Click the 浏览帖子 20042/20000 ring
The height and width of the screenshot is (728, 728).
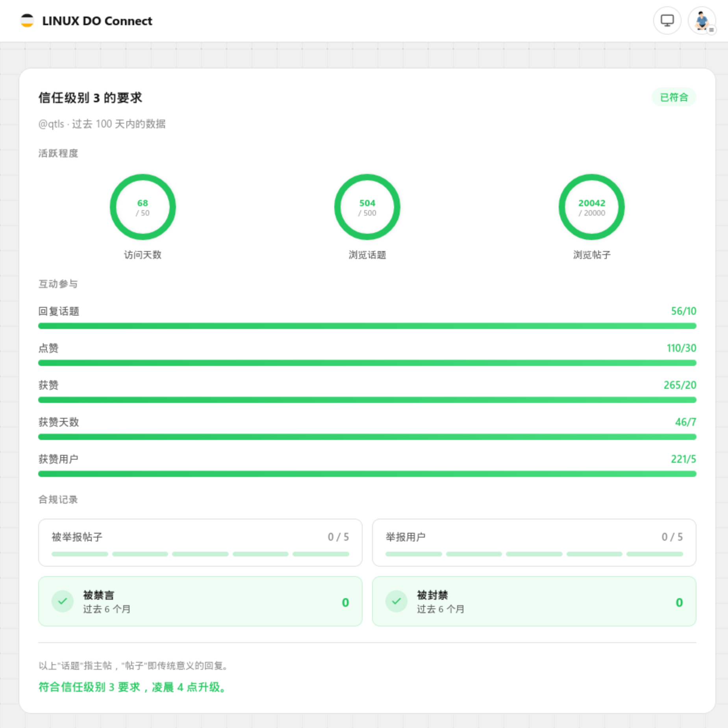[x=591, y=207]
